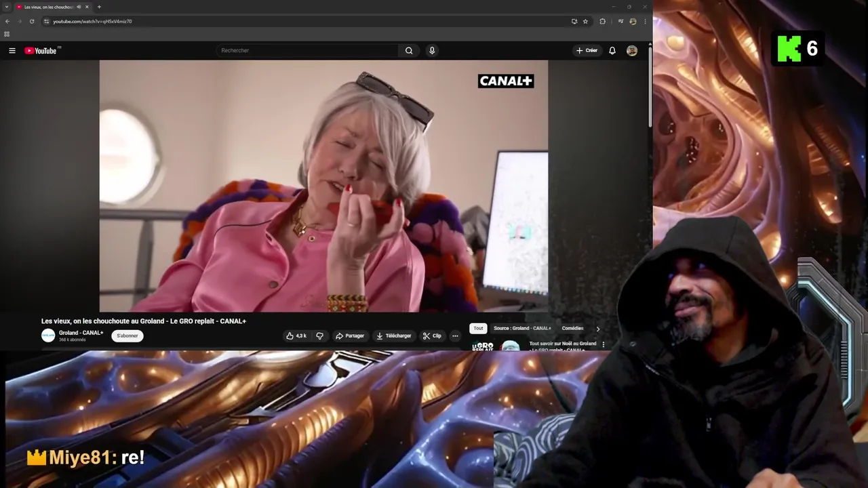Screen dimensions: 868x488
Task: Click the video player showing CANAL+ clip
Action: [x=323, y=186]
